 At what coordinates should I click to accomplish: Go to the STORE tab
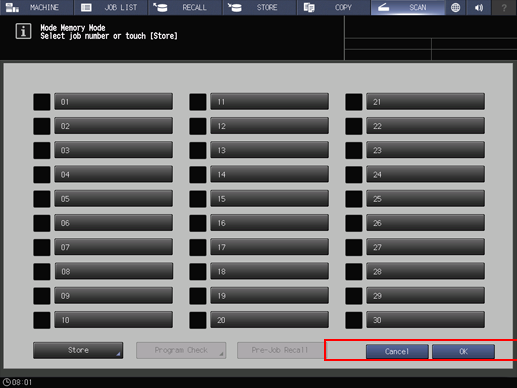click(259, 7)
